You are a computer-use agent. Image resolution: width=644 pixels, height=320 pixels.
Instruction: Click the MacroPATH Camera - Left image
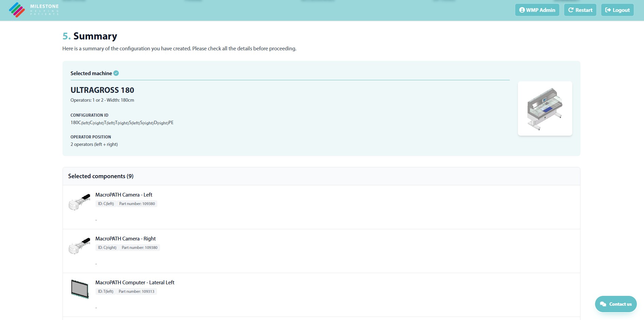click(80, 202)
